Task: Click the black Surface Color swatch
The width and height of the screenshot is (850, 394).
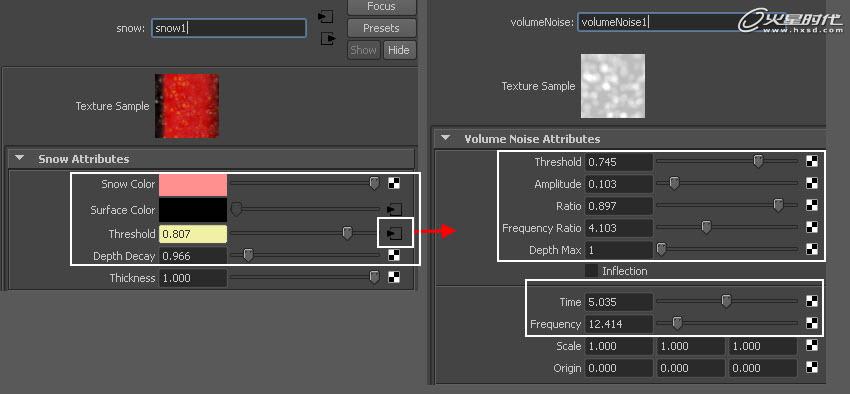Action: (193, 210)
